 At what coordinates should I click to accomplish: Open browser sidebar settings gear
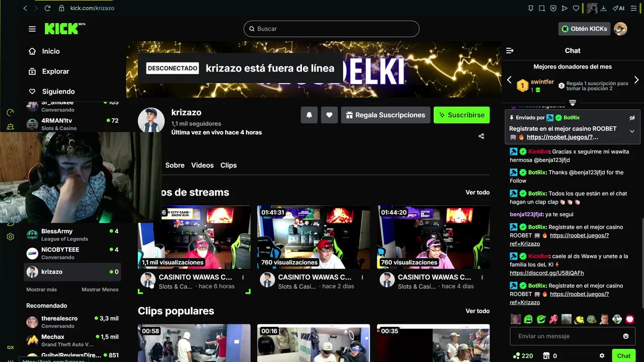pos(10,236)
